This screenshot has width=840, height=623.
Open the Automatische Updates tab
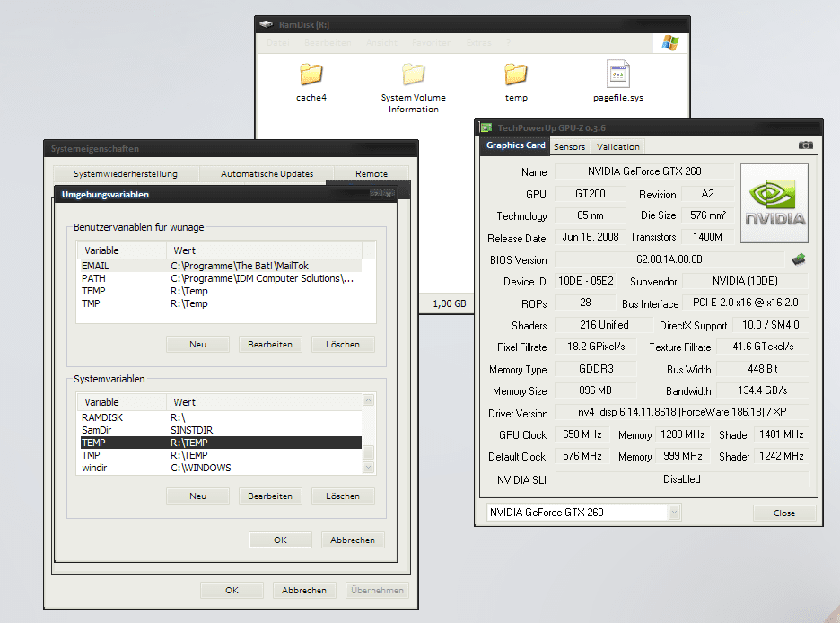[x=267, y=173]
